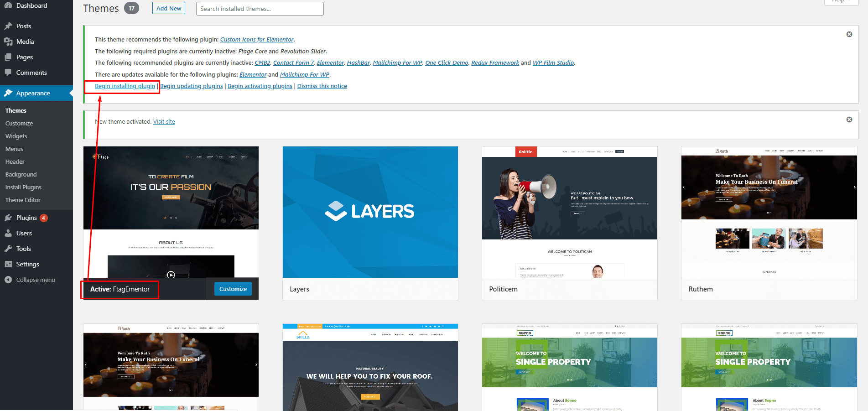Click the Settings sliders icon
The height and width of the screenshot is (411, 868).
pyautogui.click(x=8, y=264)
